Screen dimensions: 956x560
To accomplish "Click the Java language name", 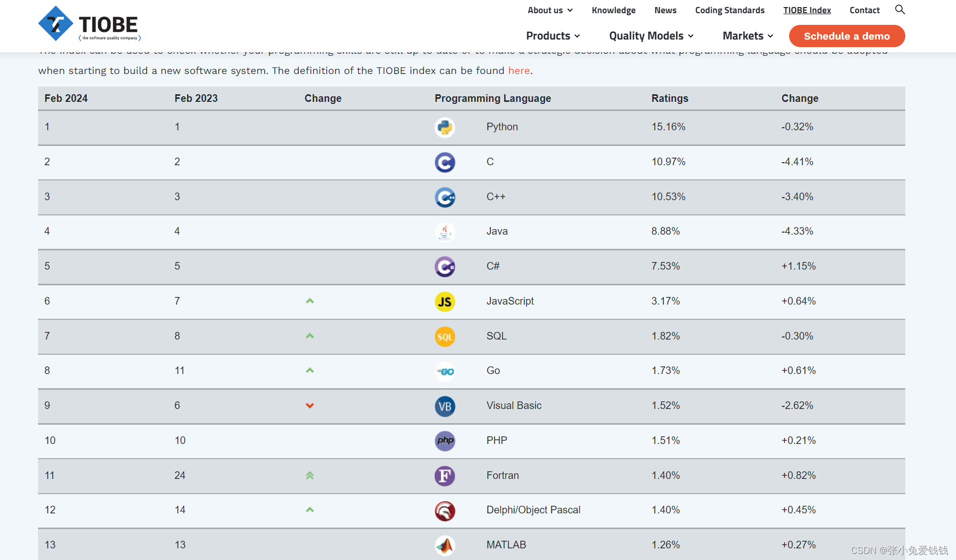I will (497, 231).
